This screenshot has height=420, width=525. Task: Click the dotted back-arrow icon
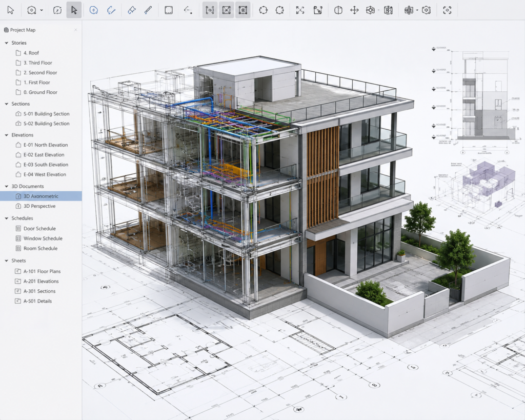click(188, 10)
